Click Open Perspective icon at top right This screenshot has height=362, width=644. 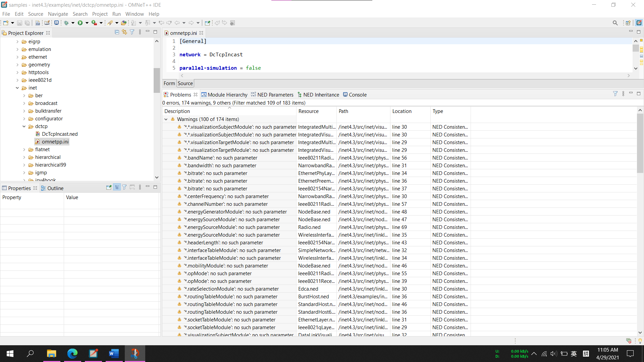(x=628, y=23)
